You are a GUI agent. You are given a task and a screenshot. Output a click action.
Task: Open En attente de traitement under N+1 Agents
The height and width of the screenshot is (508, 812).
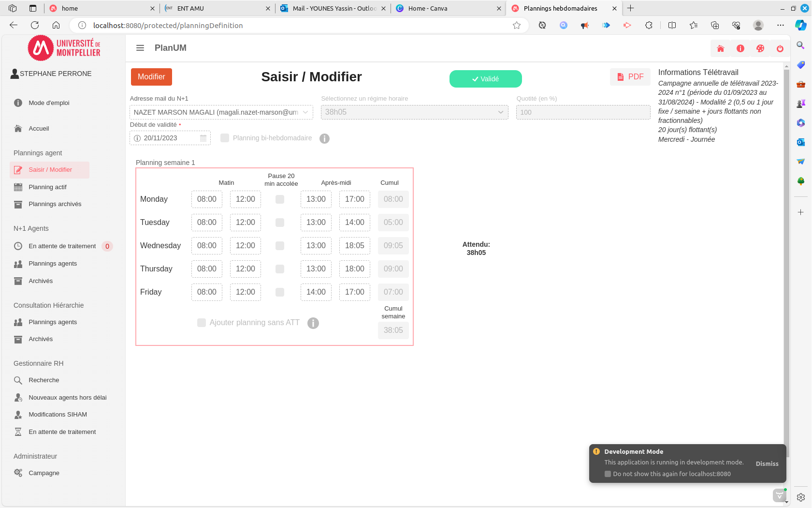pos(62,246)
